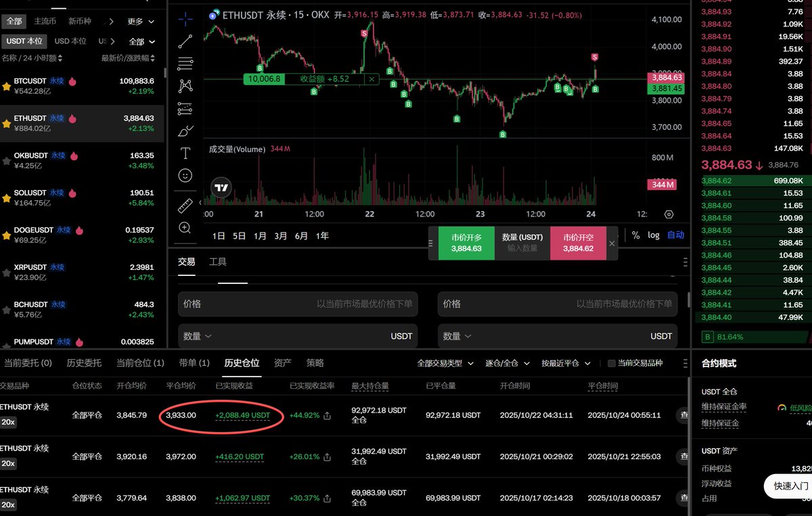Enable 自动 auto scale
Image resolution: width=812 pixels, height=516 pixels.
(x=675, y=235)
